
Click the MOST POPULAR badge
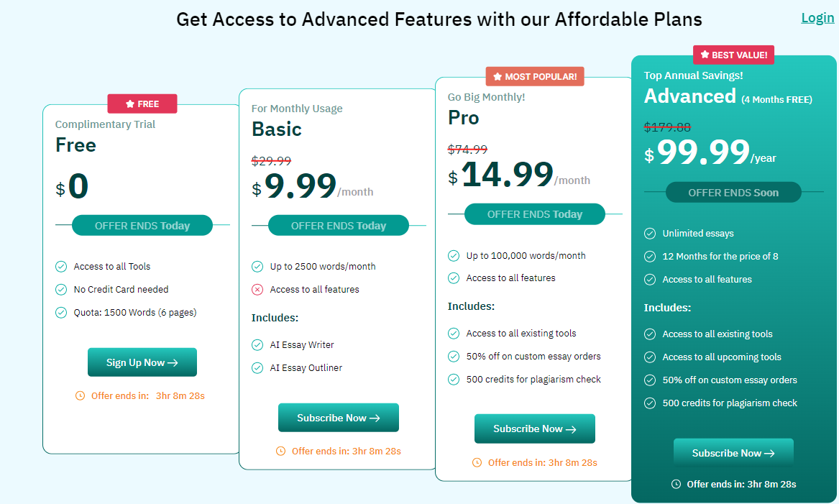(x=535, y=76)
